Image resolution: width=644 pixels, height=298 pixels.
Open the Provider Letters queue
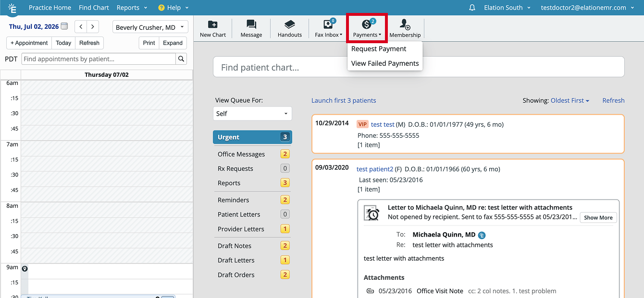click(x=252, y=229)
